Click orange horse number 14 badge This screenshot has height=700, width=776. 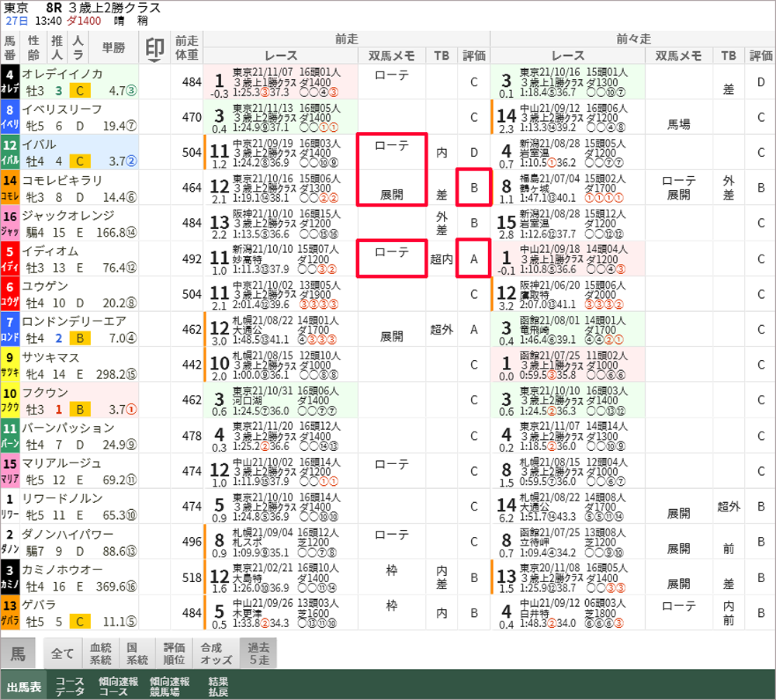point(10,188)
